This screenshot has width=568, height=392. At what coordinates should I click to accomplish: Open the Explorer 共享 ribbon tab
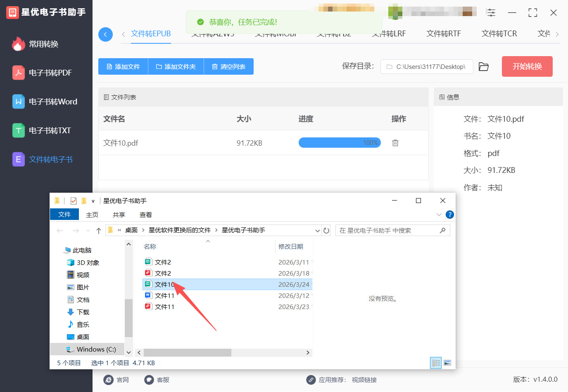(119, 215)
